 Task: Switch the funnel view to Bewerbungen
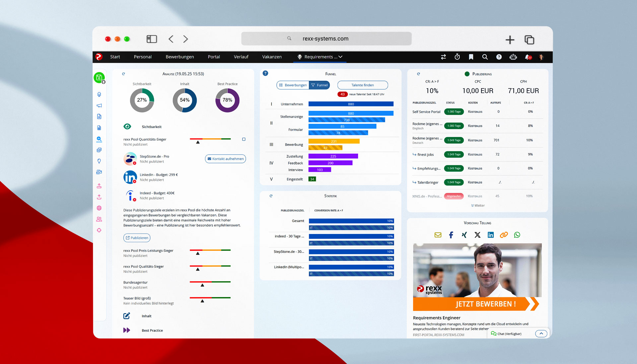coord(292,85)
